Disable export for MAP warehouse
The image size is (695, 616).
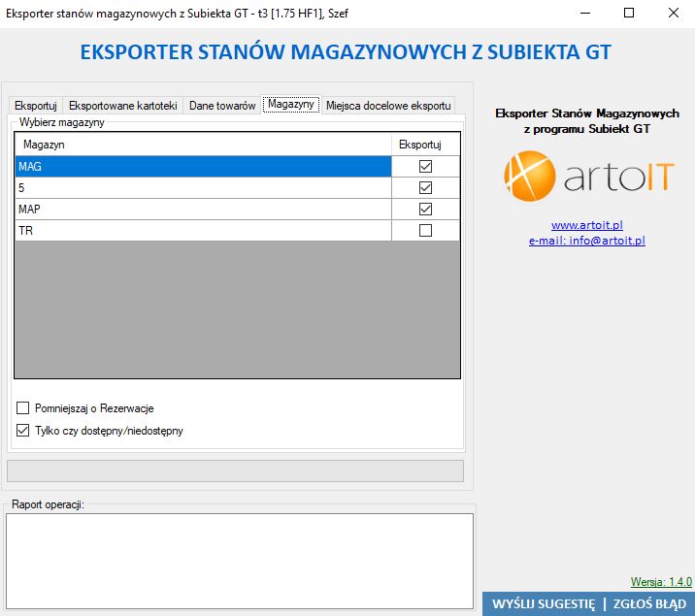[425, 209]
